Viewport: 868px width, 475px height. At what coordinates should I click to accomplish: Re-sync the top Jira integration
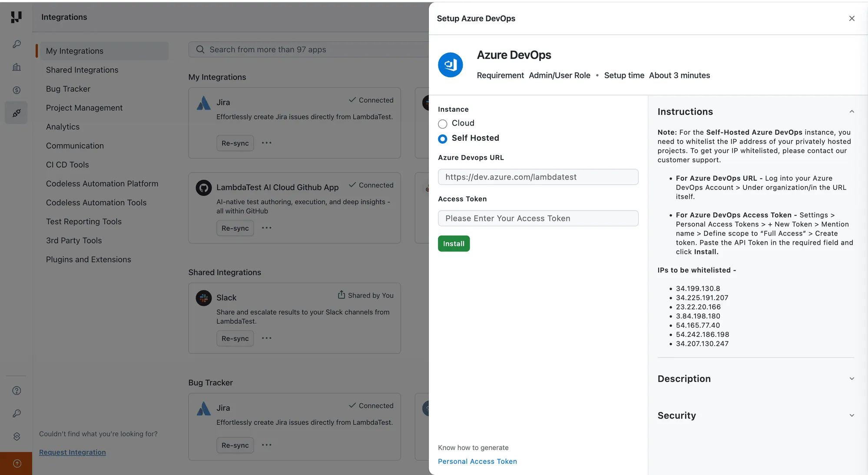[235, 143]
